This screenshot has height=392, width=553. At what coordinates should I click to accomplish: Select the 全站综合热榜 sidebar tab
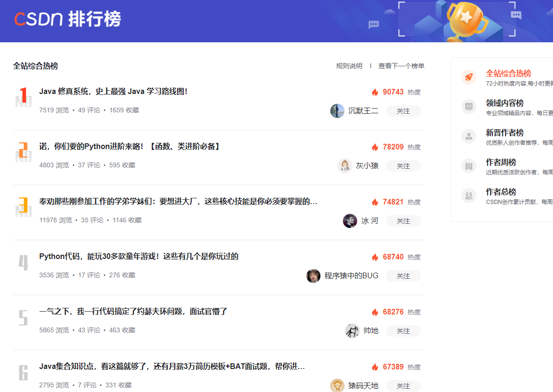pyautogui.click(x=508, y=73)
